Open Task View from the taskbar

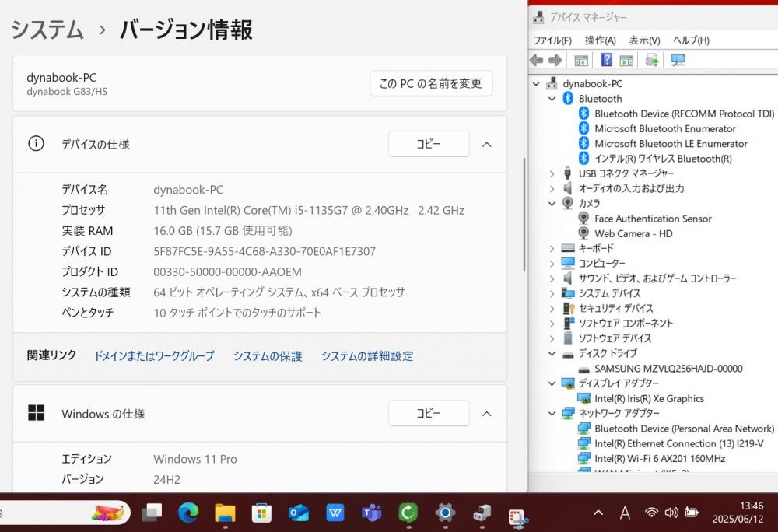pyautogui.click(x=152, y=513)
